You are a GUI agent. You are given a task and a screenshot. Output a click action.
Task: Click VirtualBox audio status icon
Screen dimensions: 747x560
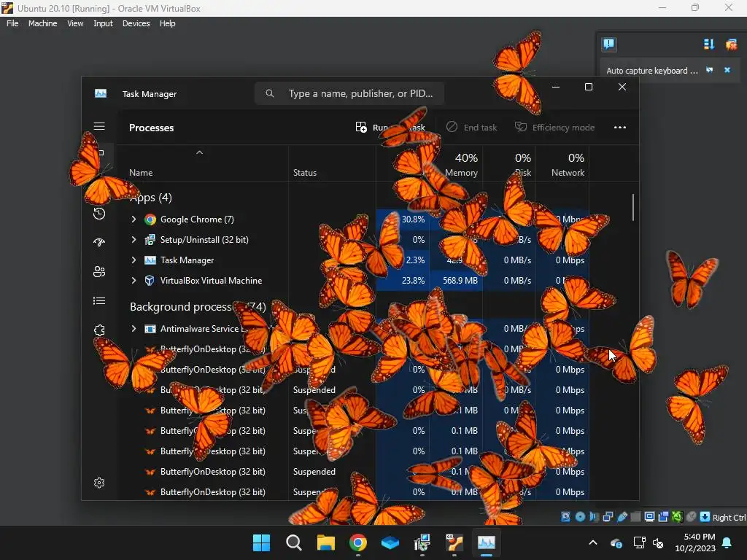click(594, 517)
